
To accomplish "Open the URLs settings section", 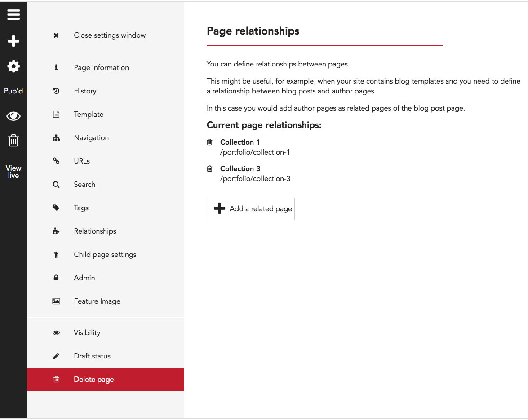I will pyautogui.click(x=82, y=161).
